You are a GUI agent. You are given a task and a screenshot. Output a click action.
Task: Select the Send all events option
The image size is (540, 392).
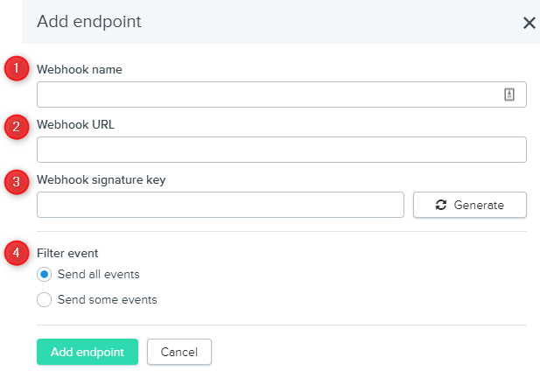[45, 275]
